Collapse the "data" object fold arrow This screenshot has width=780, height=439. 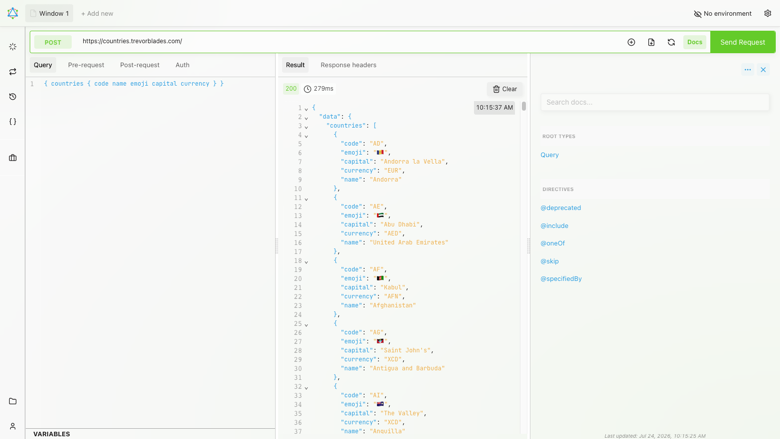pos(306,117)
